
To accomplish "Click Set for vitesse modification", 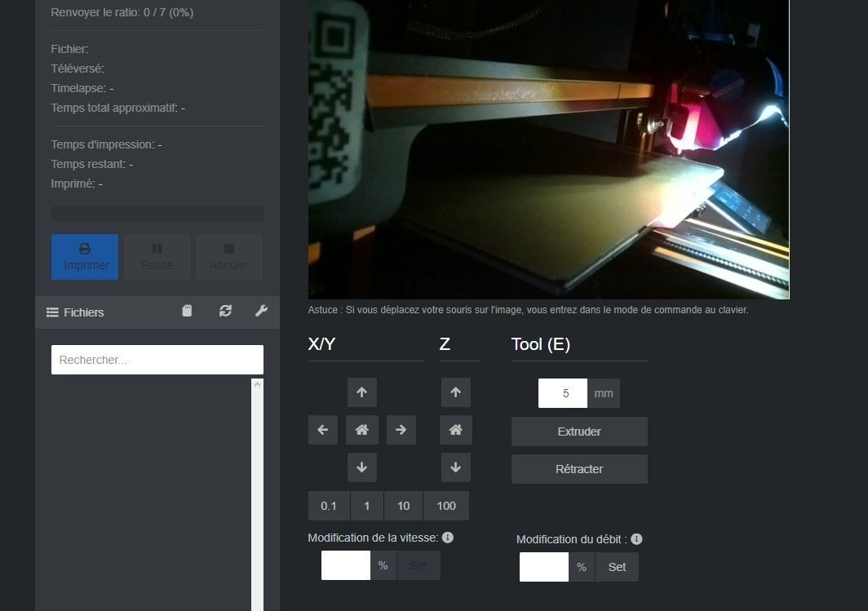I will (x=418, y=565).
